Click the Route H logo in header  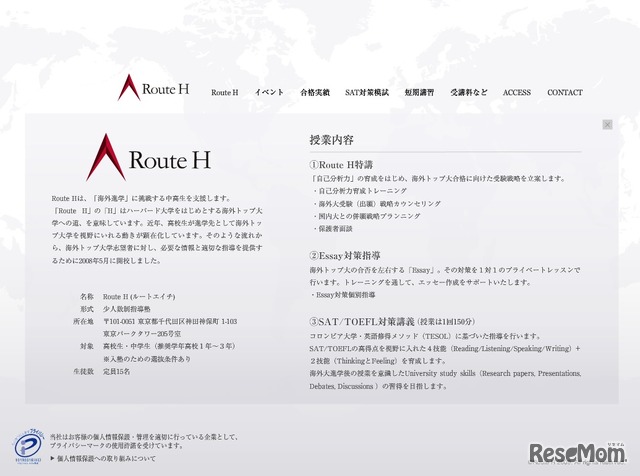(153, 87)
